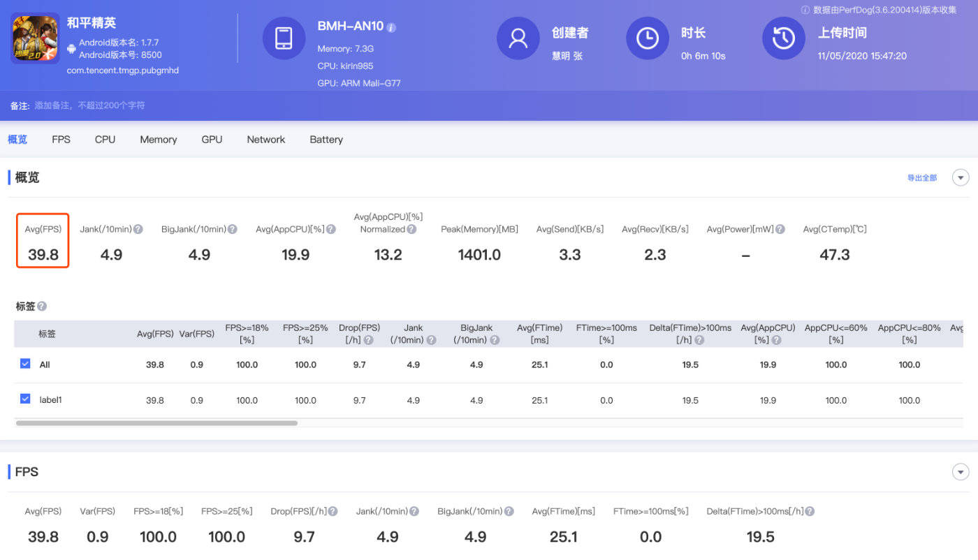Click the device phone icon
978x560 pixels.
coord(284,38)
